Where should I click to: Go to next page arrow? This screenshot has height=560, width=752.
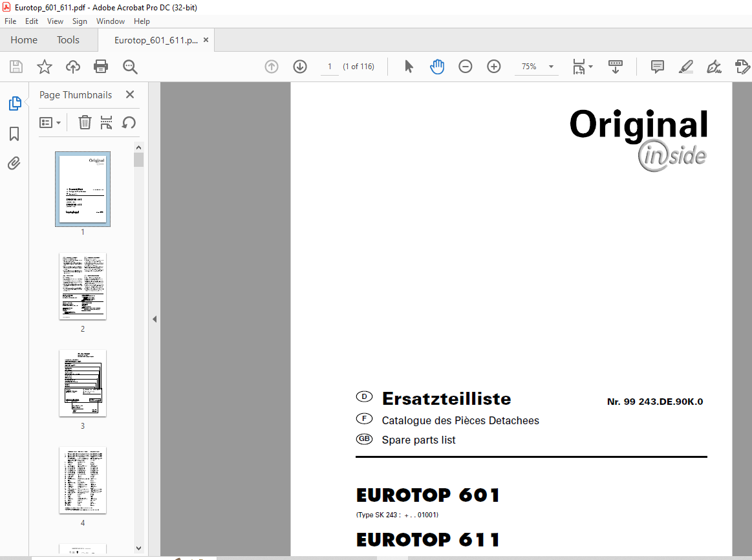tap(300, 67)
